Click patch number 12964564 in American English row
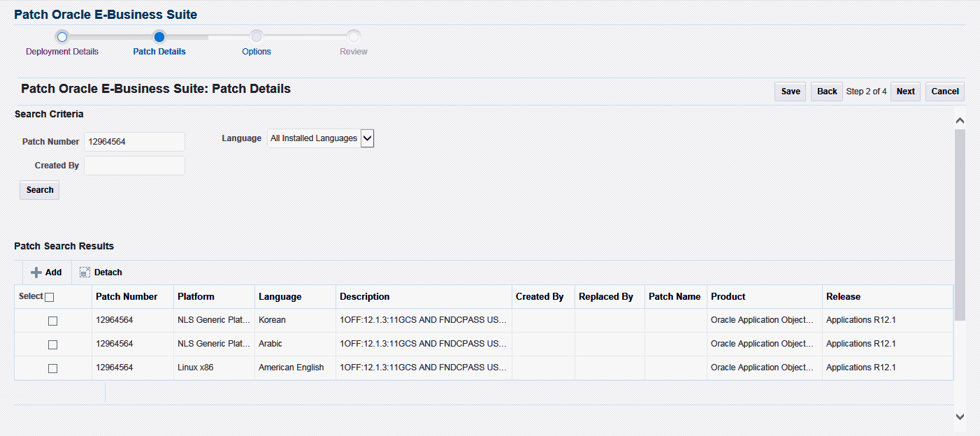This screenshot has height=436, width=980. tap(115, 368)
